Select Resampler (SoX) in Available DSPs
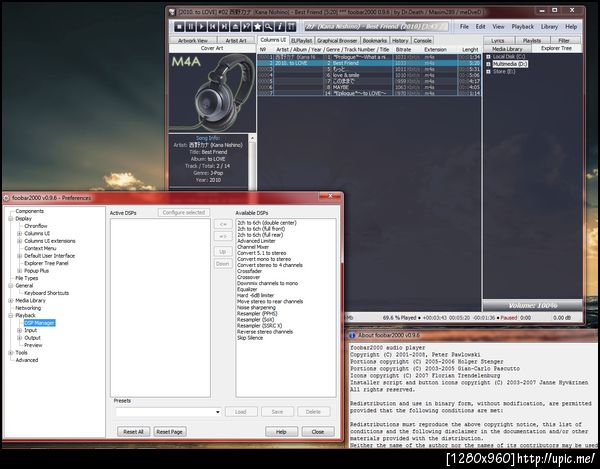The height and width of the screenshot is (469, 600). (x=256, y=320)
